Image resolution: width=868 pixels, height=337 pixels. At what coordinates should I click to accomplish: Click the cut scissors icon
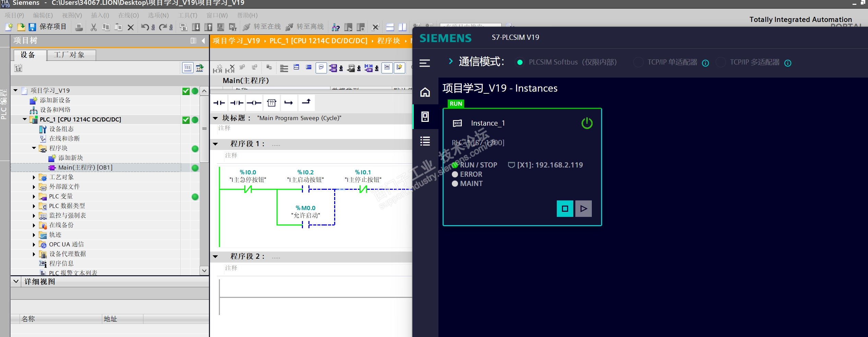pyautogui.click(x=93, y=27)
